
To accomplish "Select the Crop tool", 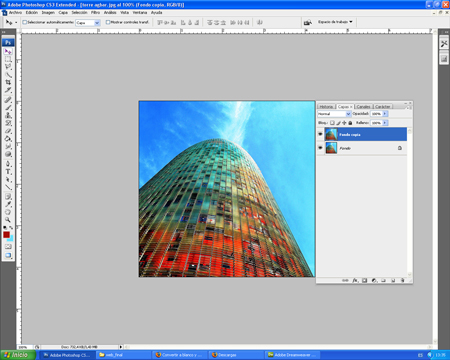I will [8, 82].
